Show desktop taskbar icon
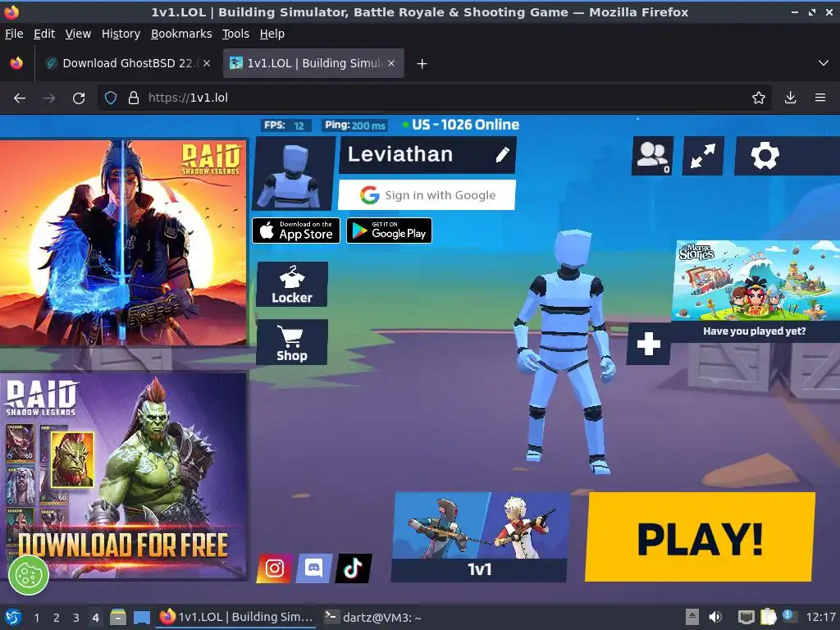 (141, 618)
